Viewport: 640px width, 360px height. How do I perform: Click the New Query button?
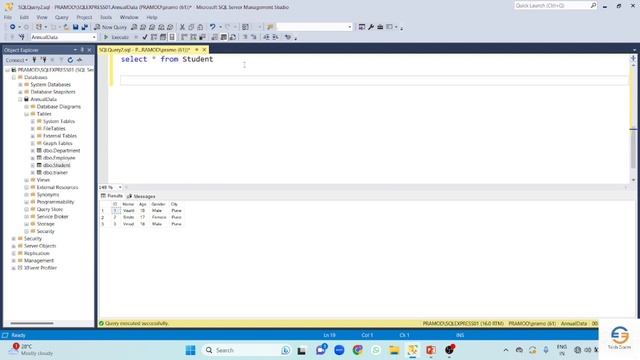111,27
